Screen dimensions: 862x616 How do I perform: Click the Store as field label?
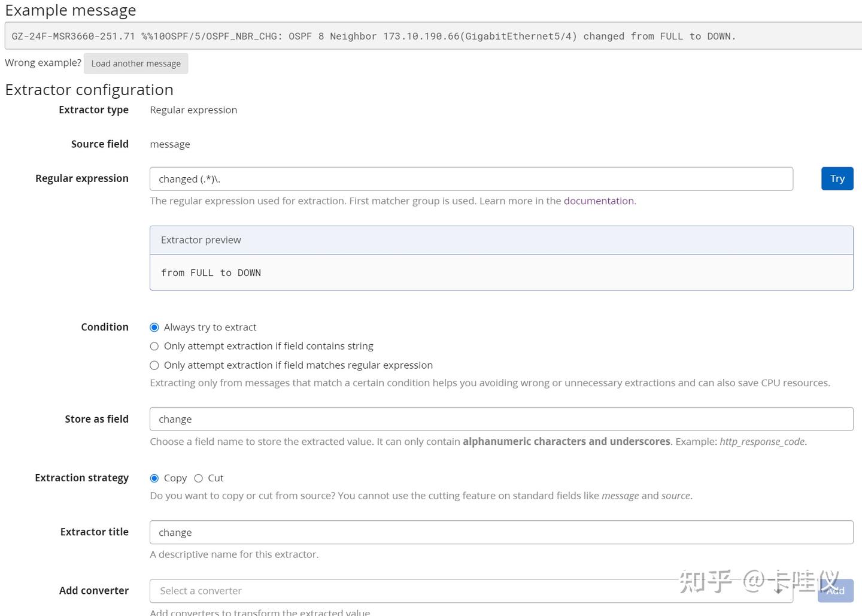96,419
